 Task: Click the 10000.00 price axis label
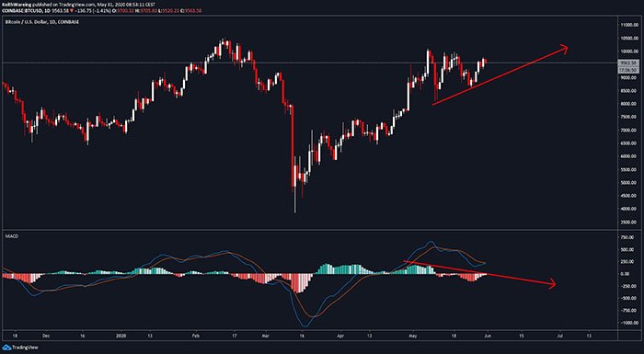pyautogui.click(x=629, y=51)
